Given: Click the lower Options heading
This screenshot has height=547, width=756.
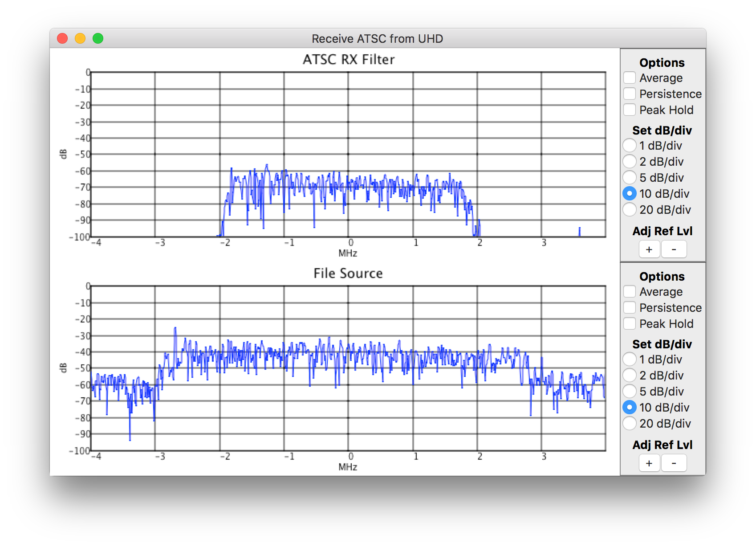Looking at the screenshot, I should pos(662,277).
